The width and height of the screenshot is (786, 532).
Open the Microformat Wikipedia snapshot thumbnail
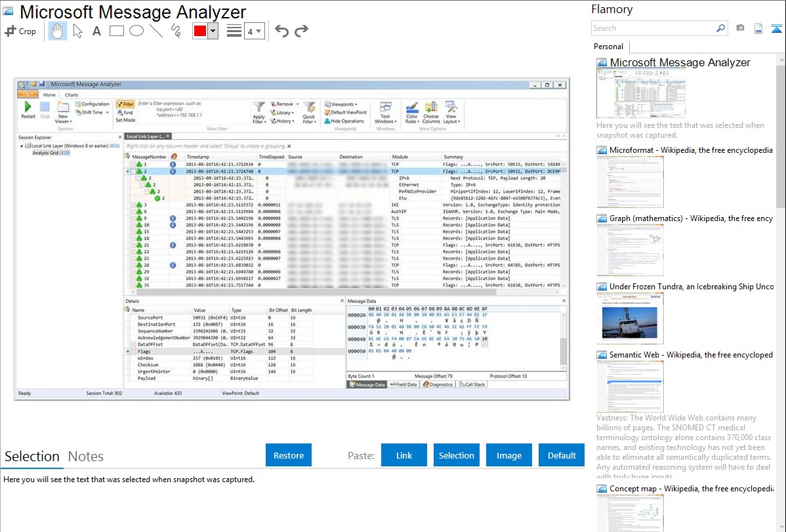630,182
